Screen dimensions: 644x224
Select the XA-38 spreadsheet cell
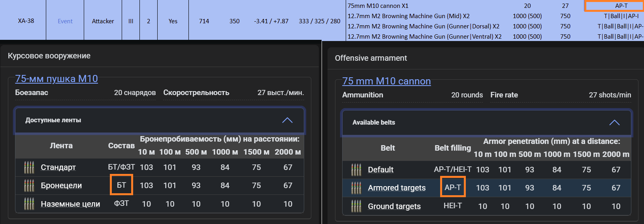[26, 21]
